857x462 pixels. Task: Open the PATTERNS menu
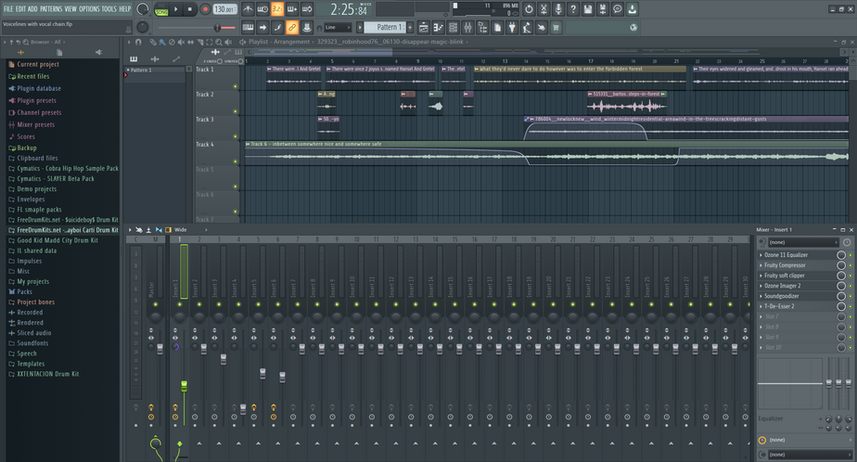(x=51, y=9)
